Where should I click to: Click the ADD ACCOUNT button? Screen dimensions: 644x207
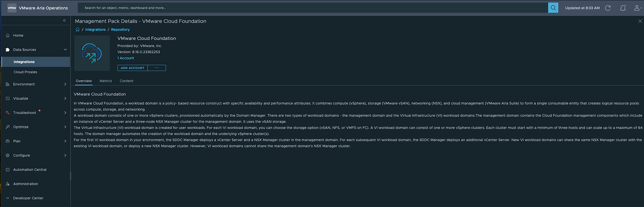[132, 68]
